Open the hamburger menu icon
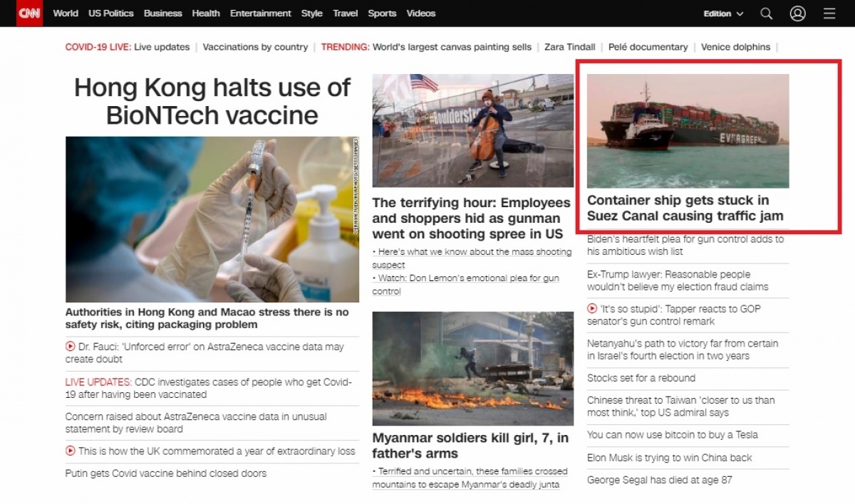 (x=829, y=14)
